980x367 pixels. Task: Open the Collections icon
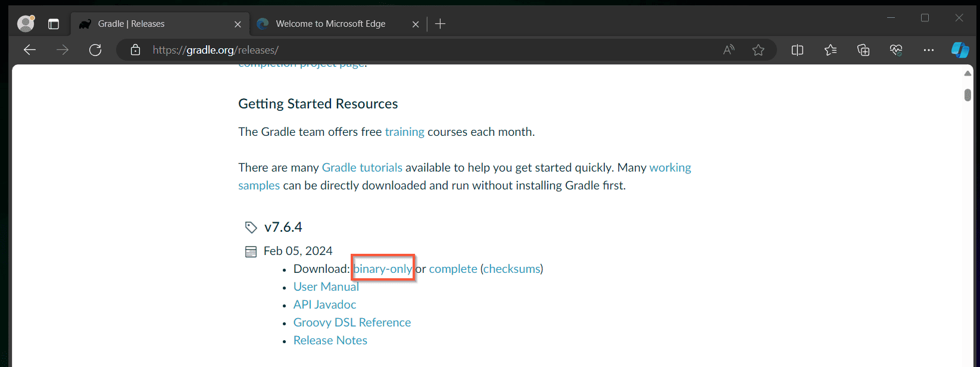pos(863,50)
